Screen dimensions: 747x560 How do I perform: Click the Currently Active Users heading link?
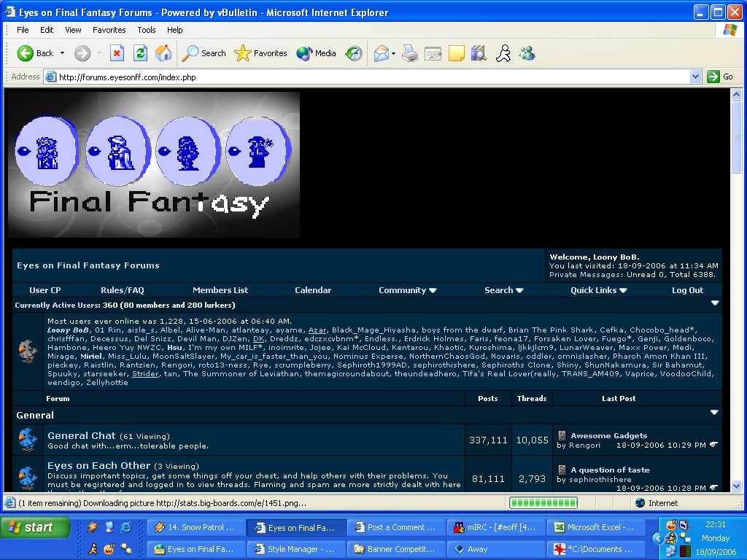(58, 305)
